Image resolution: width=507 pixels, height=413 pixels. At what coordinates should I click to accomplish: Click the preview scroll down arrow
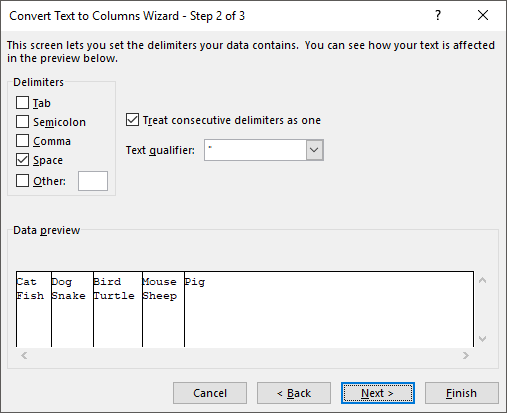[482, 339]
